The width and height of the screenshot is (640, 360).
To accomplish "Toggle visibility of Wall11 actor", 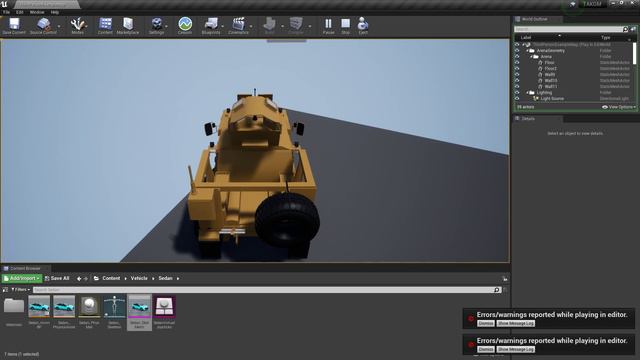I will click(517, 87).
